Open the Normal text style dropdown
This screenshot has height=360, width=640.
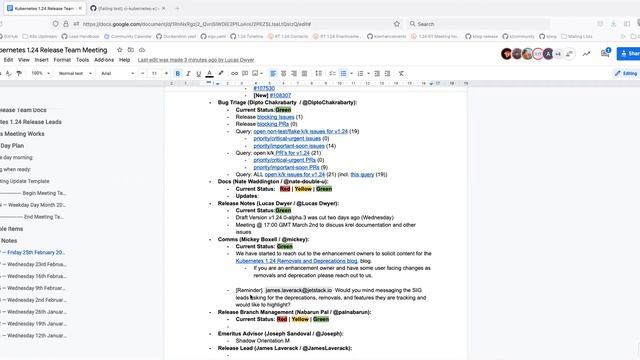pos(75,73)
